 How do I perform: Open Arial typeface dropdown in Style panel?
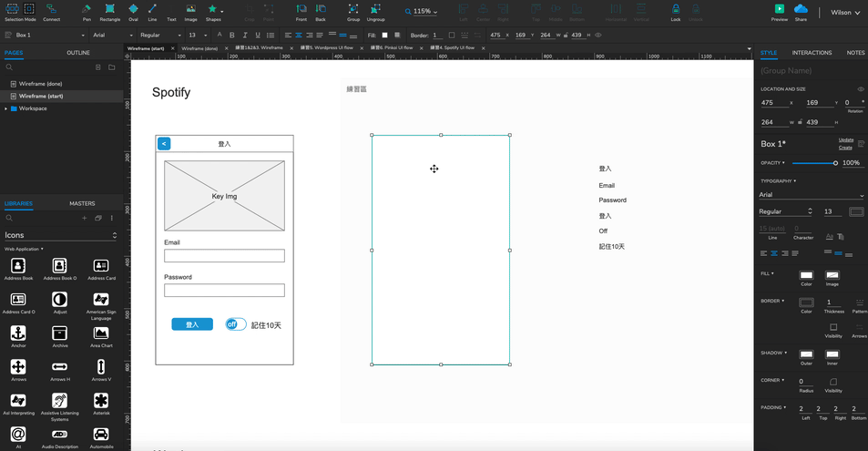point(811,194)
